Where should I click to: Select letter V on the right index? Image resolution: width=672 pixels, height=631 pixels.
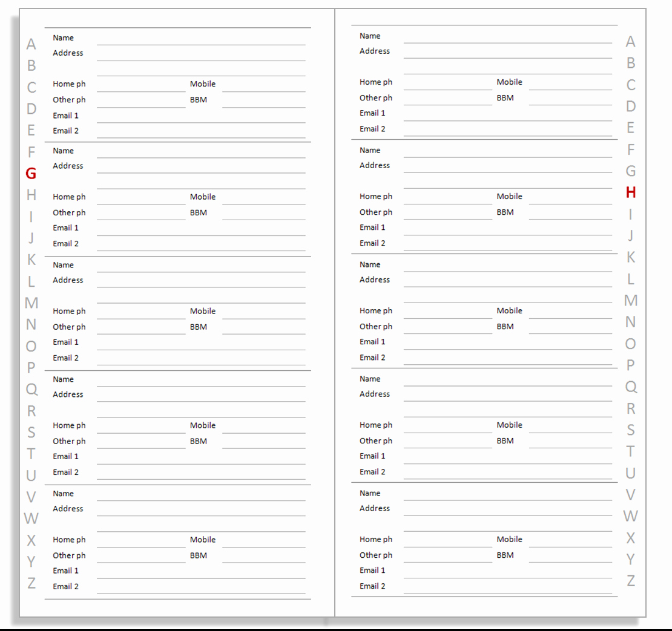click(630, 494)
